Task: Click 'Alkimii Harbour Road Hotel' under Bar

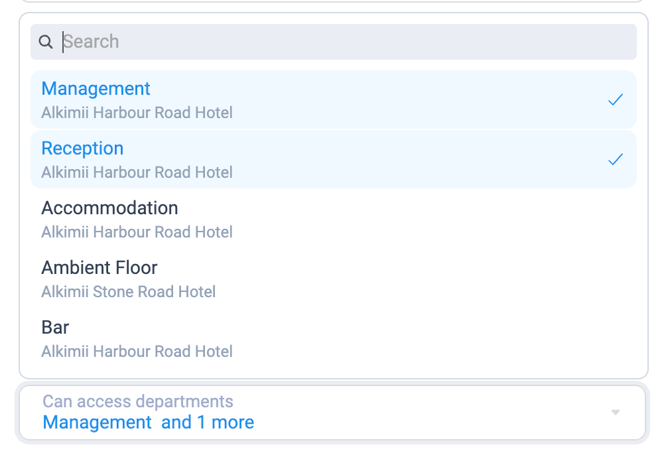Action: click(x=137, y=352)
